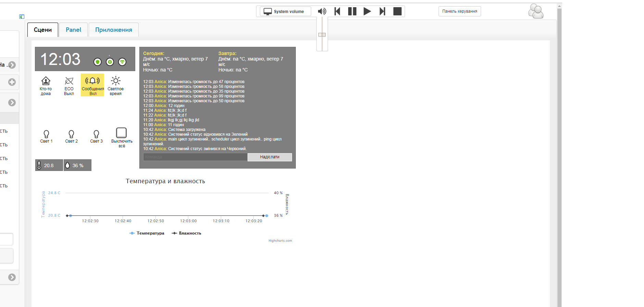Click the 11:20 log entry 'lkgj lk;gj lkj lkg jld'
The width and height of the screenshot is (644, 307).
(171, 120)
